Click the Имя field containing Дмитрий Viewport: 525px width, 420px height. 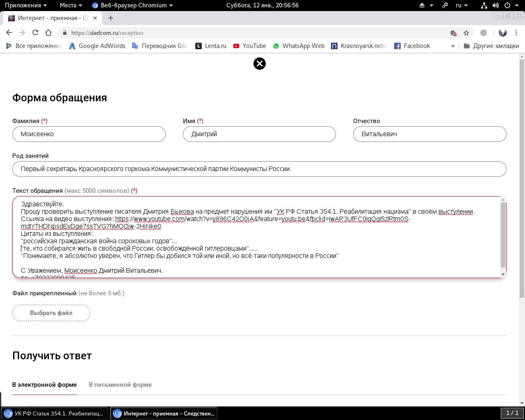(x=259, y=134)
